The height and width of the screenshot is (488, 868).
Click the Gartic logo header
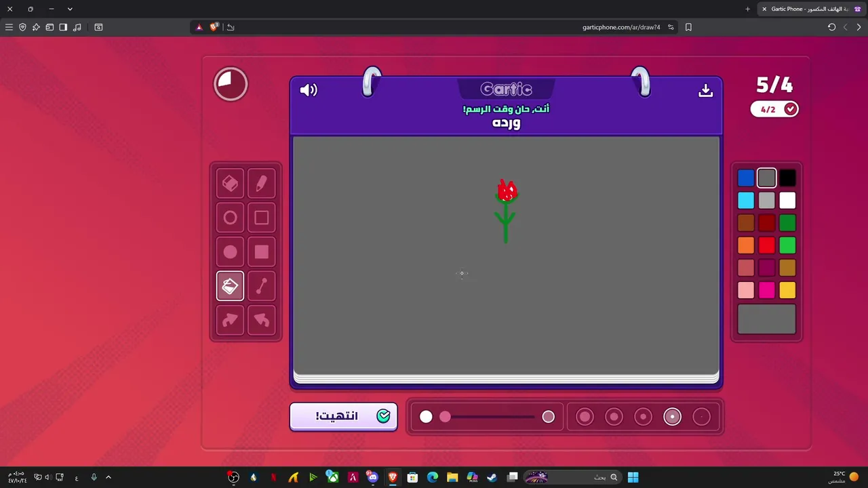(x=506, y=89)
